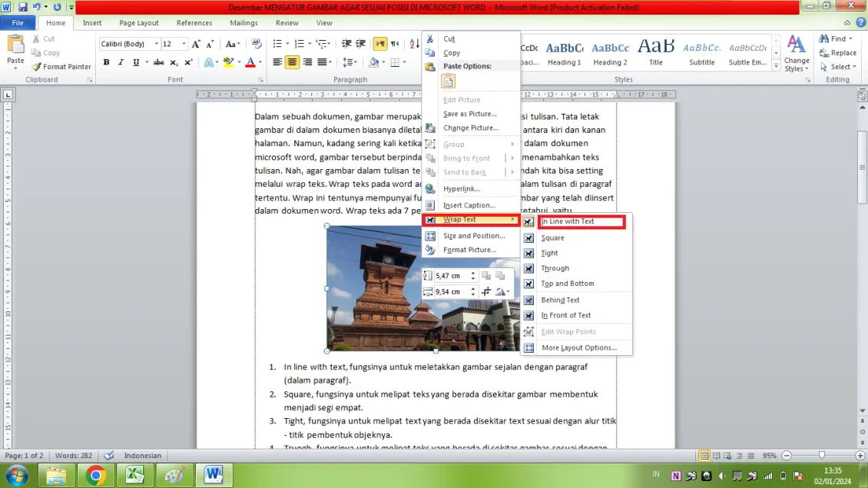Justify paragraph text
868x488 pixels.
click(322, 62)
